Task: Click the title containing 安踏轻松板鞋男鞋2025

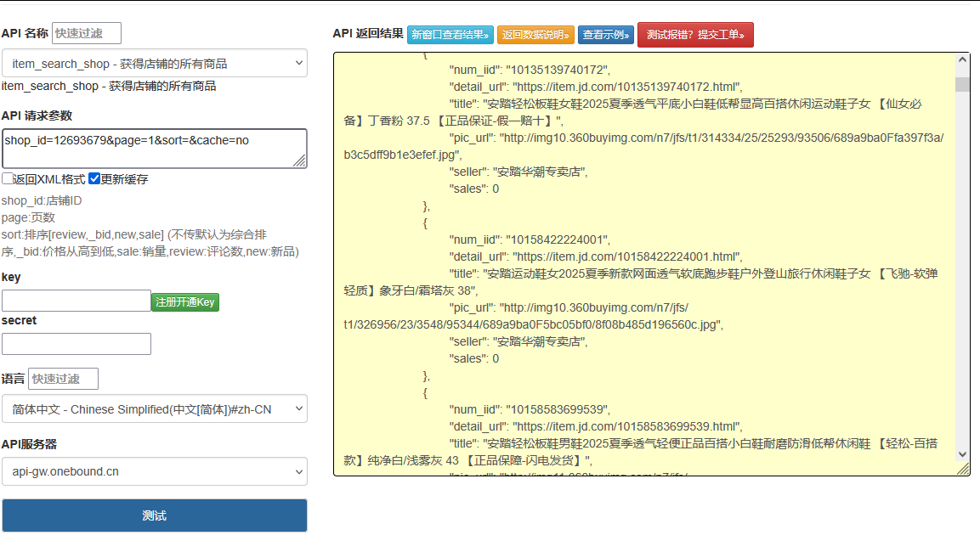Action: (x=641, y=452)
